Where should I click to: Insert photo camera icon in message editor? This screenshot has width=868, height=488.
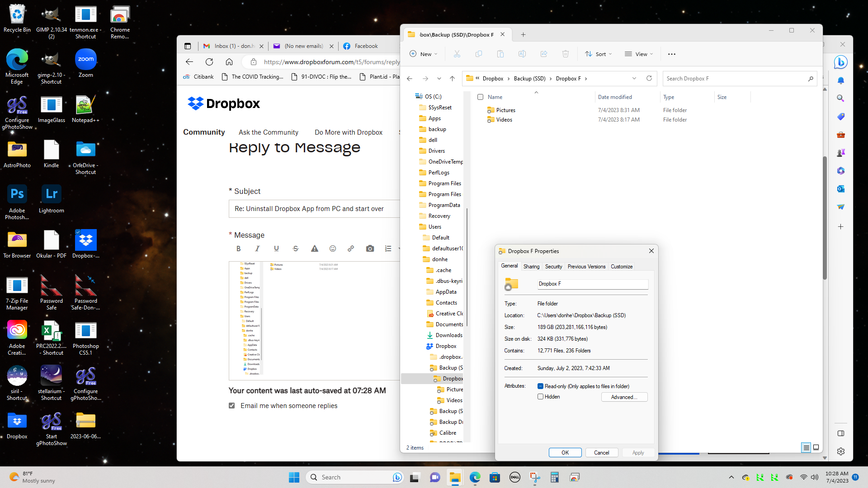(370, 249)
